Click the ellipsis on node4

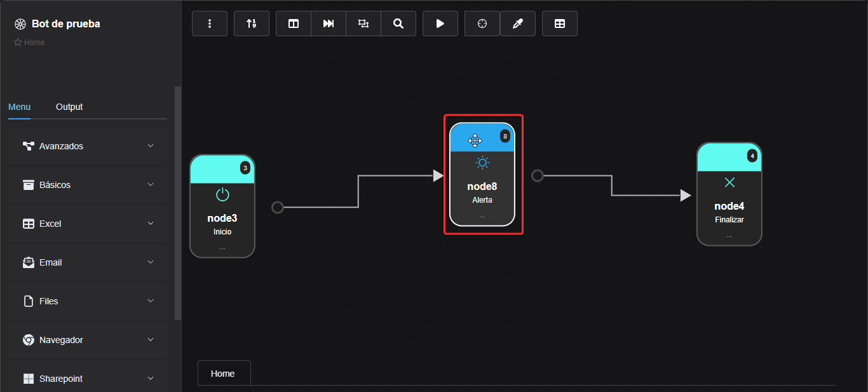(x=729, y=236)
